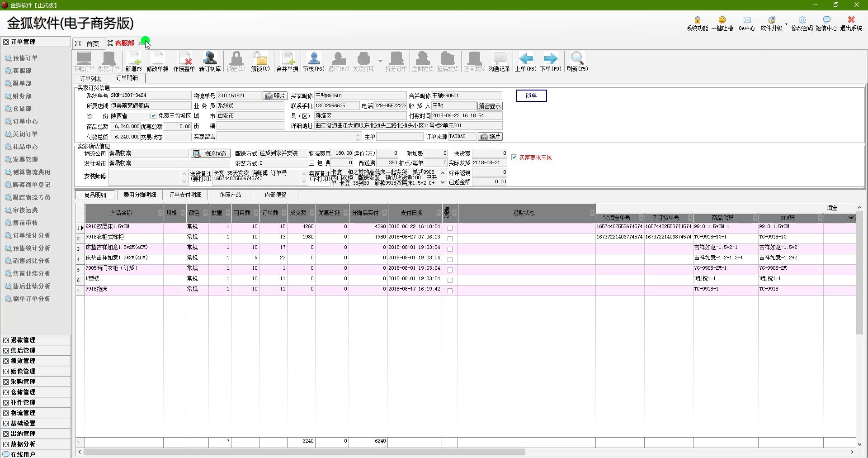
Task: Click the 作废整单 toolbar icon
Action: (184, 58)
